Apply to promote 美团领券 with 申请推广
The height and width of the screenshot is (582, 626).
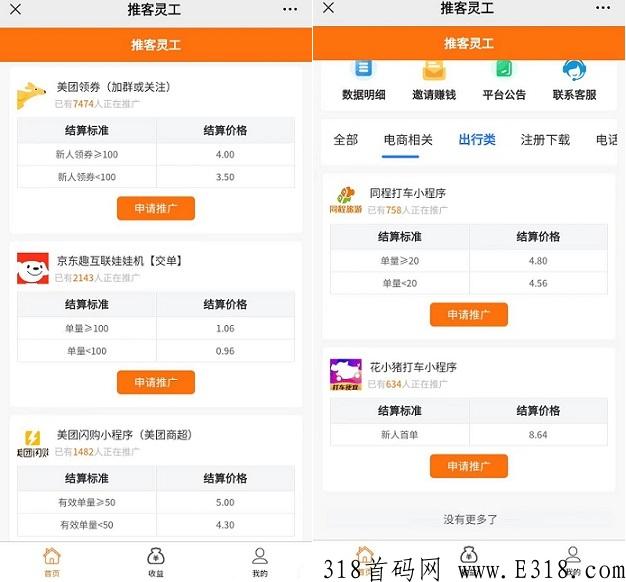156,208
